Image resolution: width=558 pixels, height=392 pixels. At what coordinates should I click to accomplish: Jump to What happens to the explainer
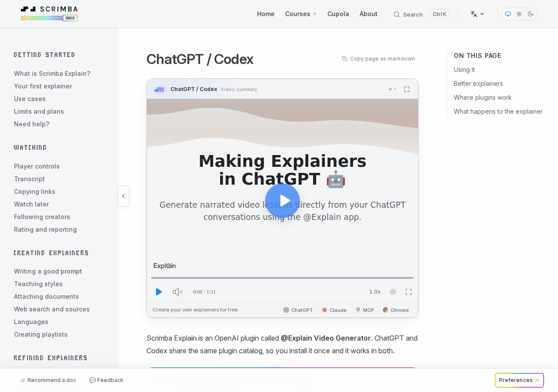click(x=498, y=112)
